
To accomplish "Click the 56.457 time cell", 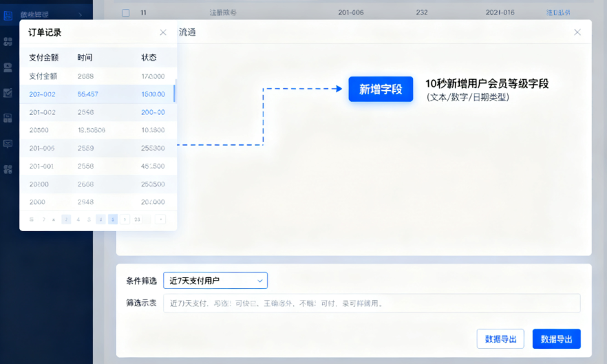I will [87, 94].
